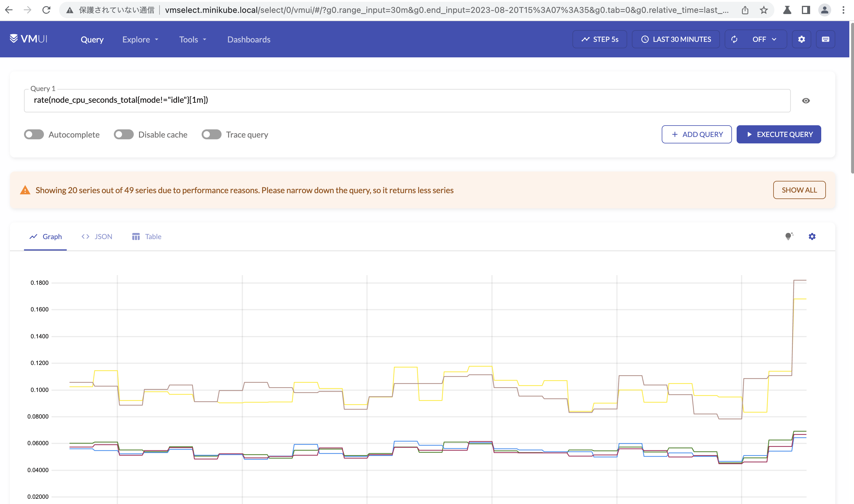Go back in browser history
Viewport: 854px width, 504px height.
point(9,10)
